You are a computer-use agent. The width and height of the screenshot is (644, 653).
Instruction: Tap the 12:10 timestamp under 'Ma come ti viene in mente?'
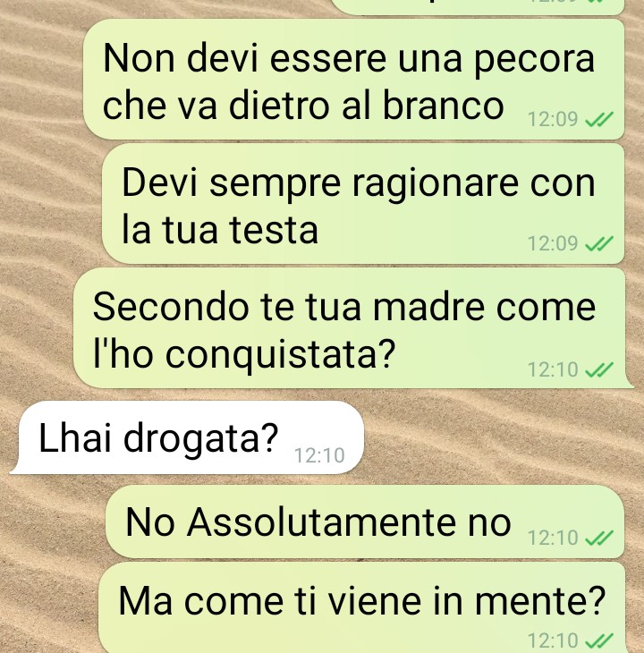(x=553, y=640)
